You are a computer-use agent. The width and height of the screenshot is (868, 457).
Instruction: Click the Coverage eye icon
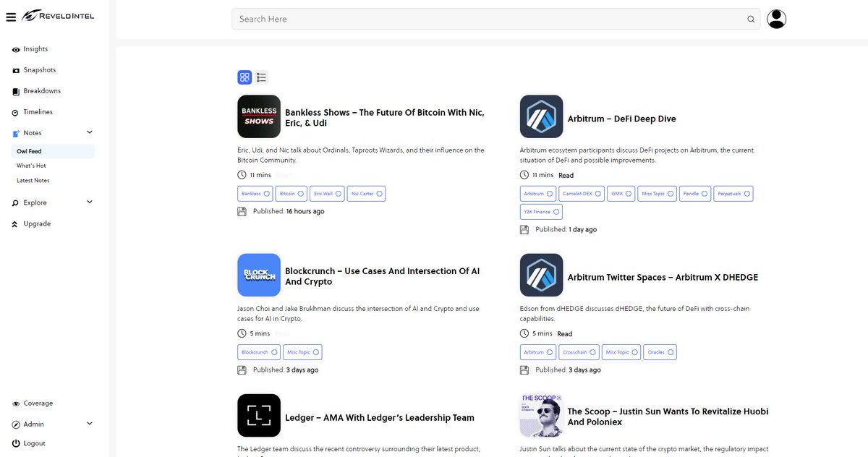[x=16, y=403]
